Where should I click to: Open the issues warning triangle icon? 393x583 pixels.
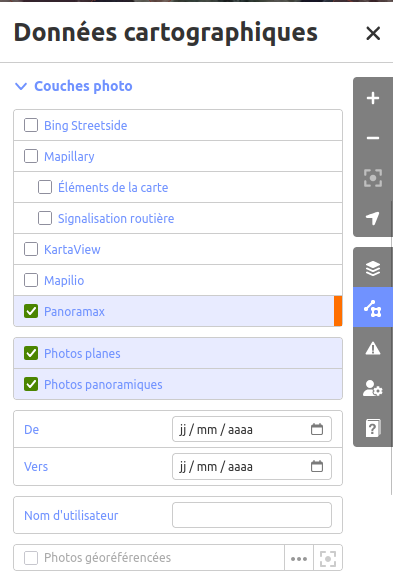point(373,348)
